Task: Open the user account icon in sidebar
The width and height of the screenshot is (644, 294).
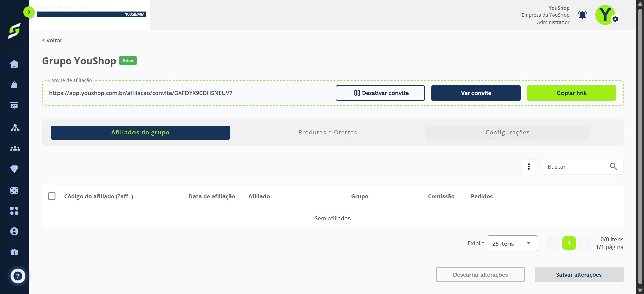Action: coord(14,231)
